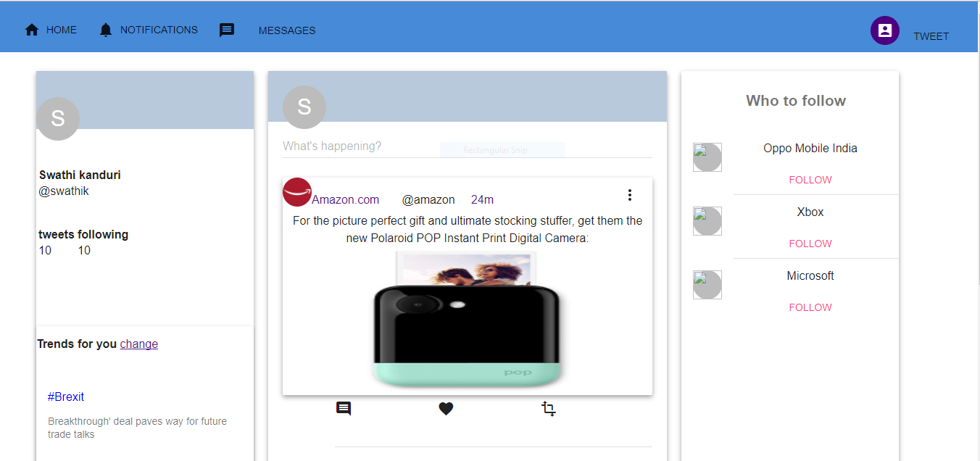Follow Xbox account
Viewport: 980px width, 461px height.
click(x=810, y=244)
